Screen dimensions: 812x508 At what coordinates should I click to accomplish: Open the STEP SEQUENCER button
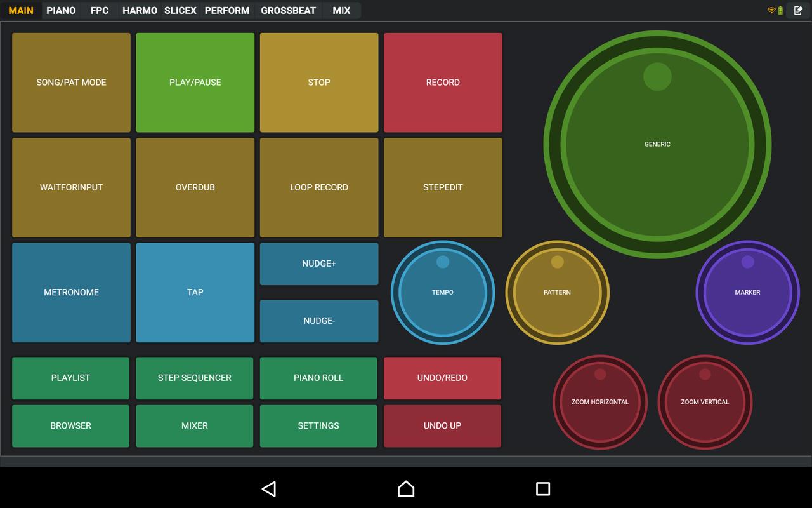click(x=195, y=378)
